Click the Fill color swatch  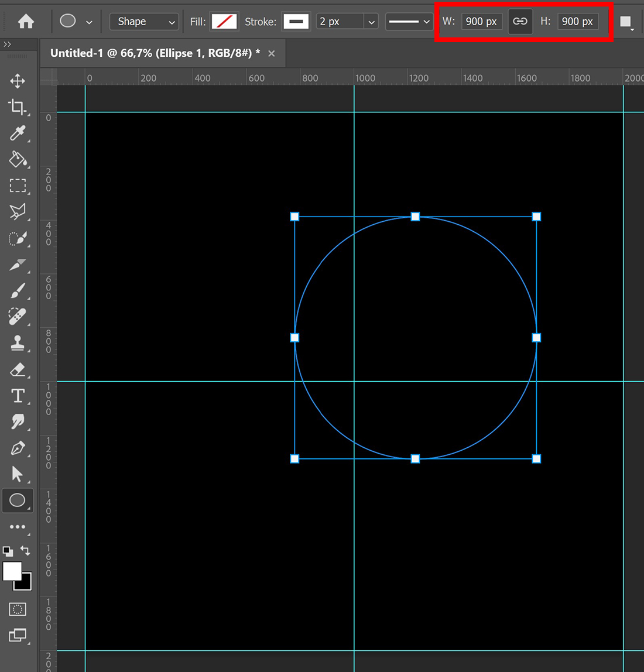coord(224,22)
